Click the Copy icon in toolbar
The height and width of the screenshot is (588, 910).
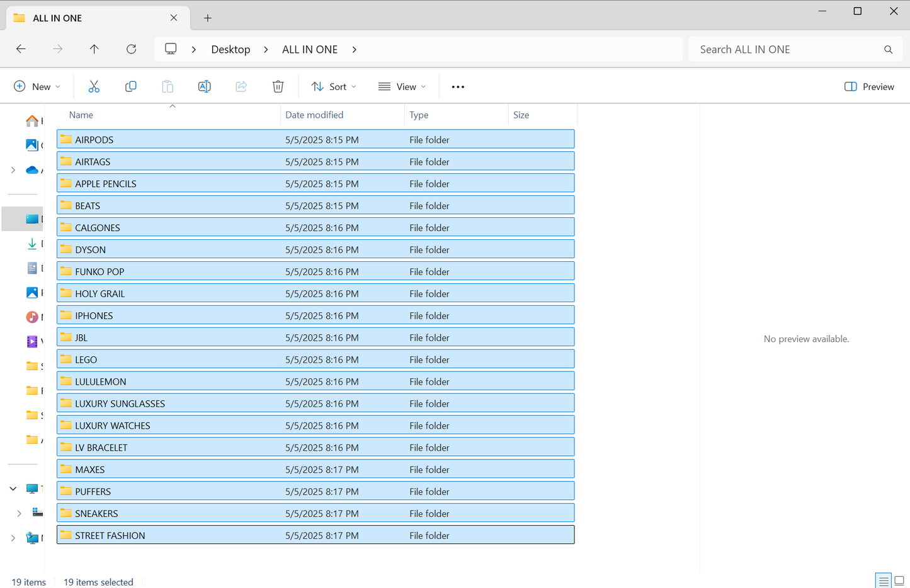130,87
